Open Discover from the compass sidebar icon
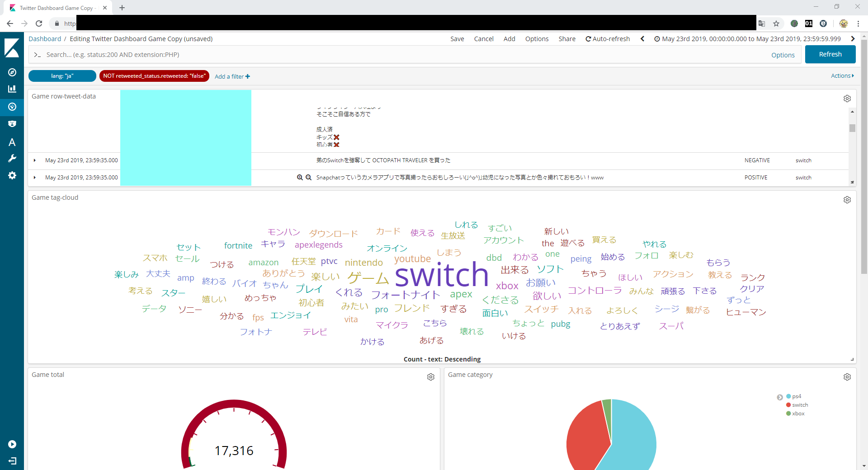The height and width of the screenshot is (470, 868). click(12, 72)
